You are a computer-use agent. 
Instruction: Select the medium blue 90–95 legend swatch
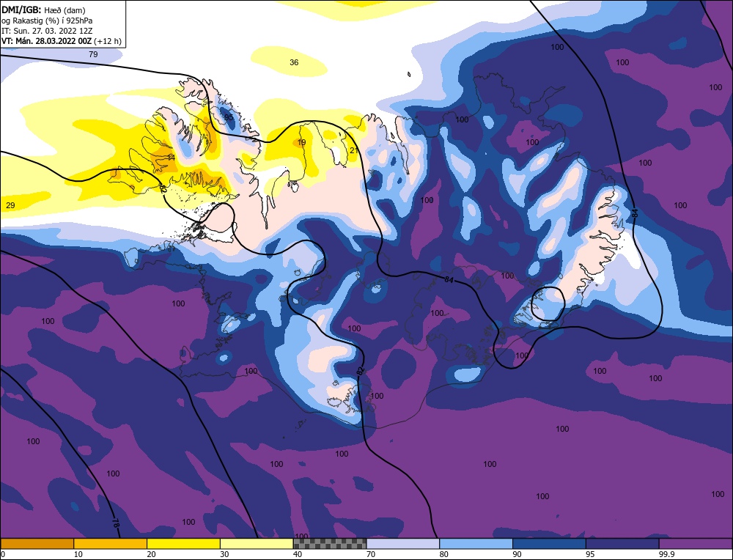pos(549,544)
